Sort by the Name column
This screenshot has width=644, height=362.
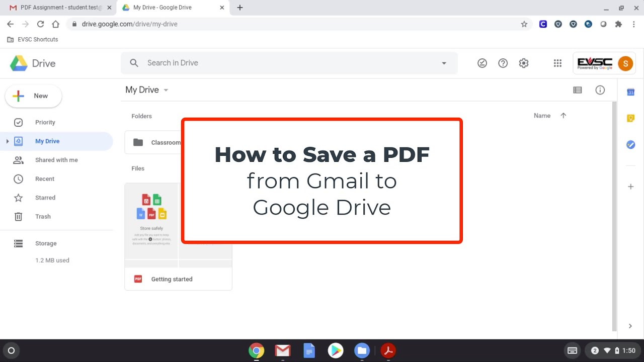[542, 116]
